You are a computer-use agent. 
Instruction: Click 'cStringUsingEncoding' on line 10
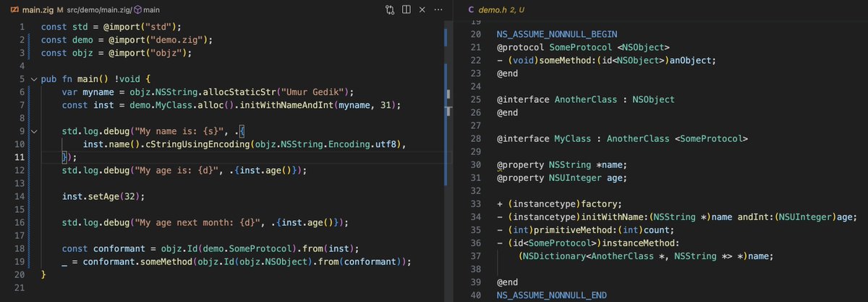pos(195,144)
